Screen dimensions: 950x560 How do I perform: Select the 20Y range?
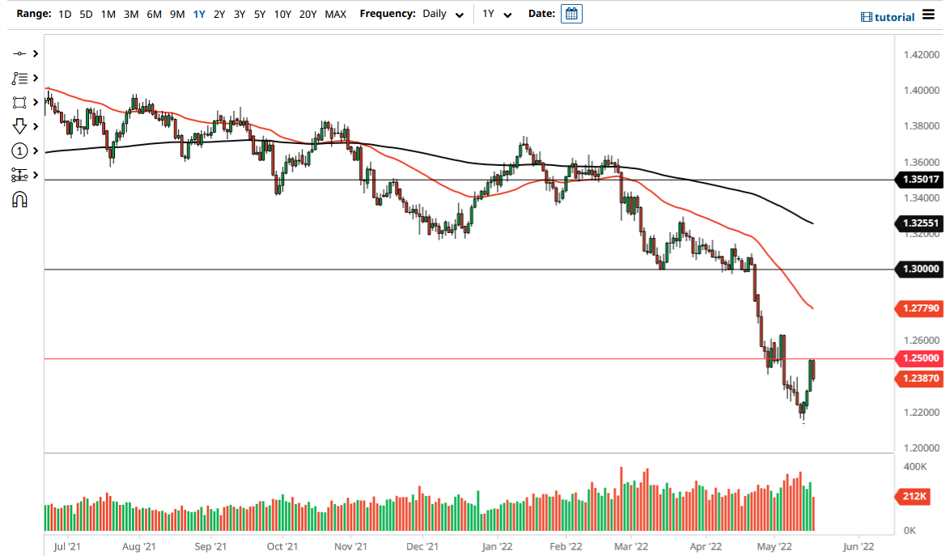(307, 14)
